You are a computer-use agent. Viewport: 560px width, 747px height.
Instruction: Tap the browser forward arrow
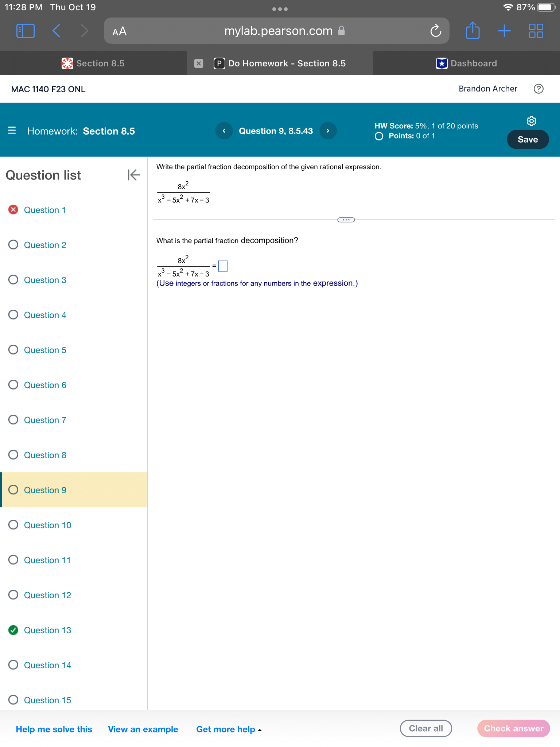(84, 31)
